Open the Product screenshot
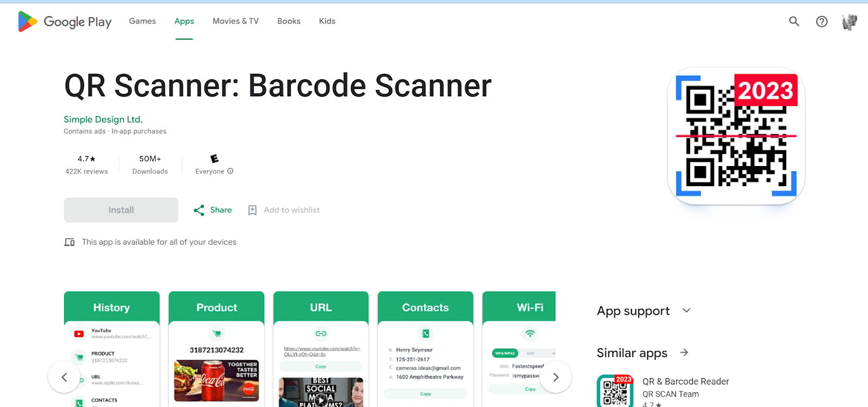 tap(216, 349)
